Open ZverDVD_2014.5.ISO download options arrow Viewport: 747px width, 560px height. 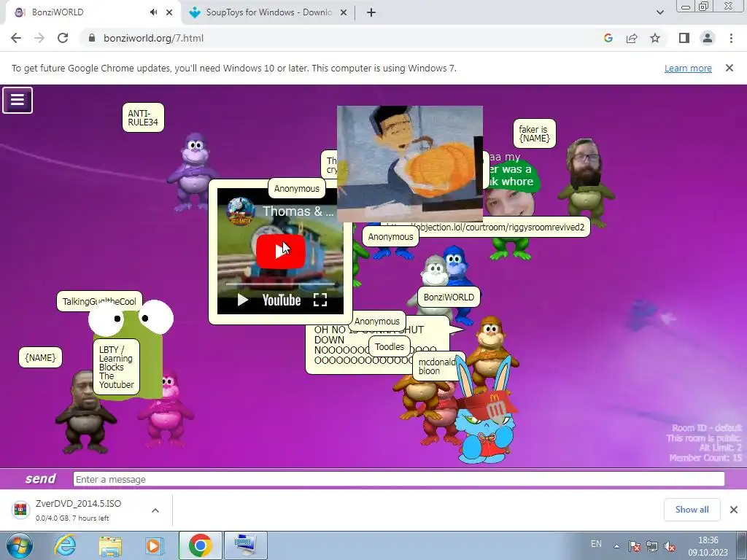tap(155, 510)
